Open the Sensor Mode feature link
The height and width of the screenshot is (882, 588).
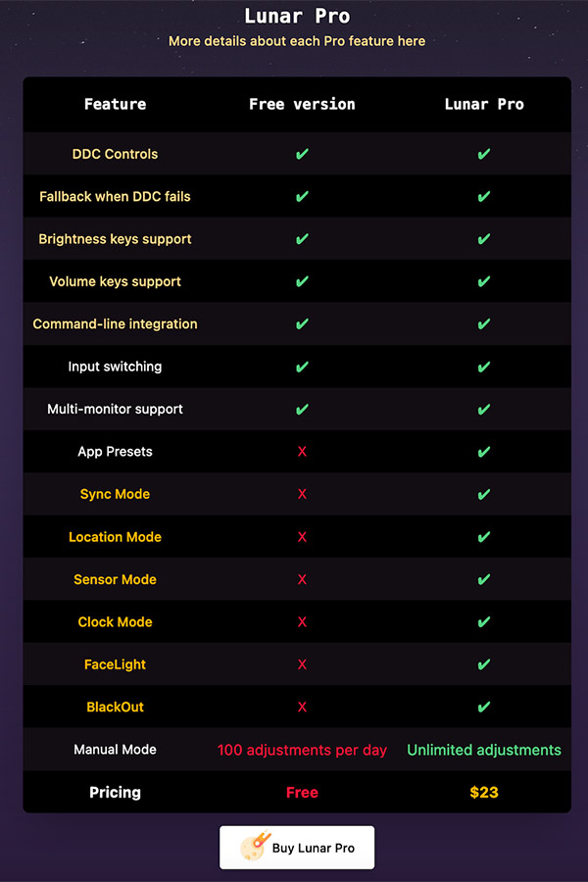pyautogui.click(x=115, y=579)
